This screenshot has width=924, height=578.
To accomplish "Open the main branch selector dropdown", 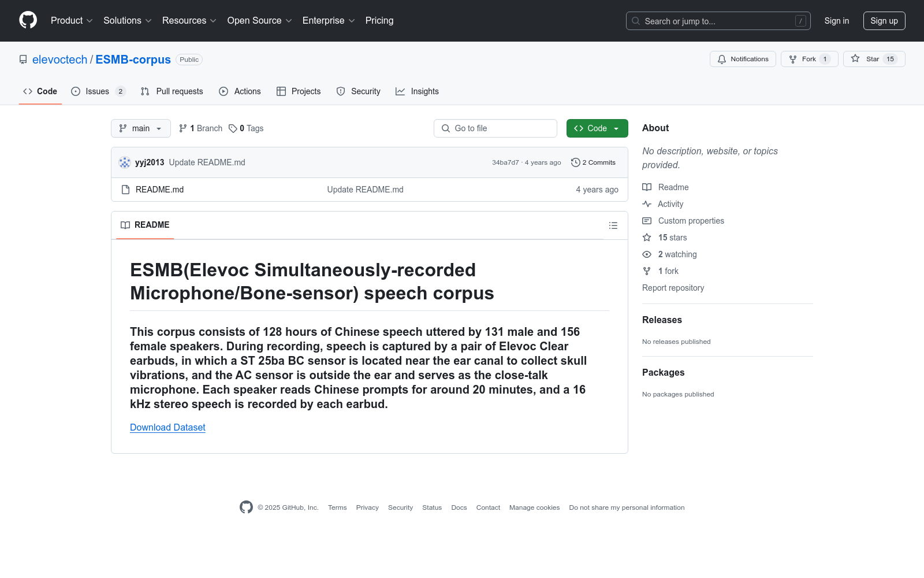I will (141, 128).
